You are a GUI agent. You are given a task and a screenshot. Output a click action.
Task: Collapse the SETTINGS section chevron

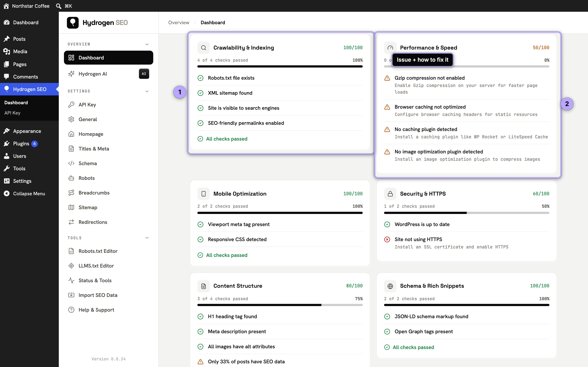click(147, 91)
